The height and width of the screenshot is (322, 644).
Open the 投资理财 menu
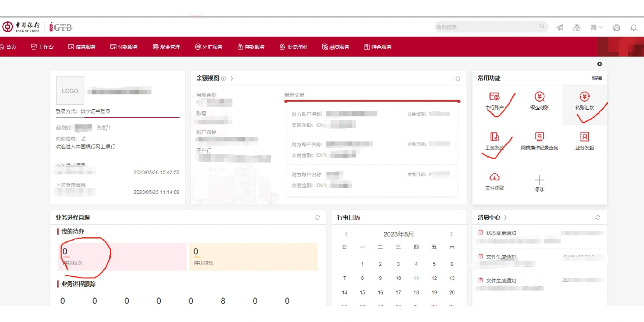(293, 47)
